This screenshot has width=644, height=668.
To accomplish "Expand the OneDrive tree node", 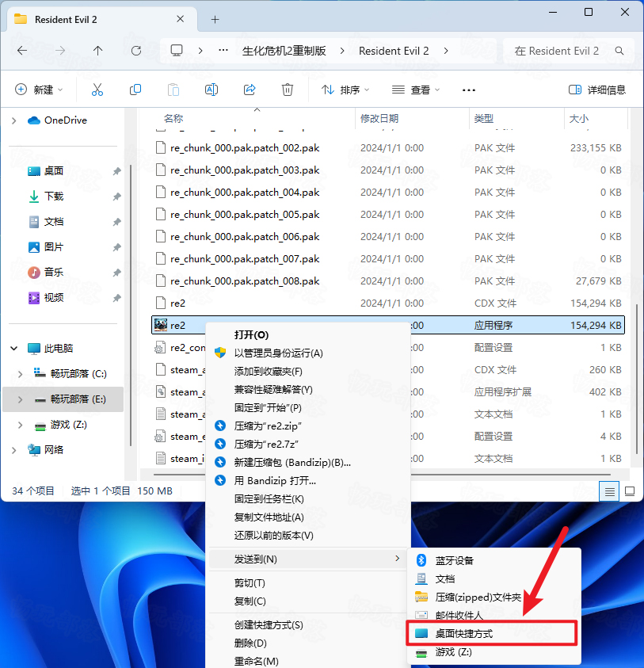I will click(x=13, y=120).
